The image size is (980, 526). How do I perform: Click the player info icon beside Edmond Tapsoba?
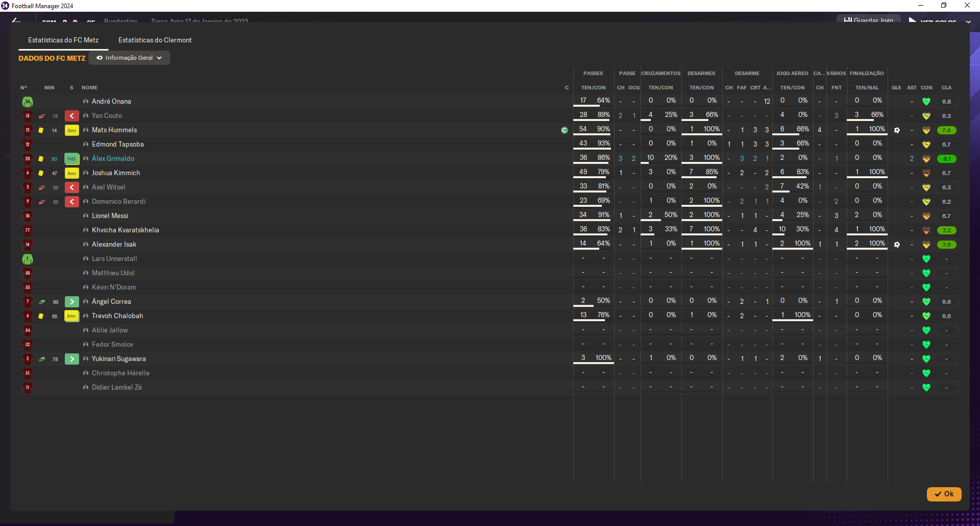pos(86,145)
